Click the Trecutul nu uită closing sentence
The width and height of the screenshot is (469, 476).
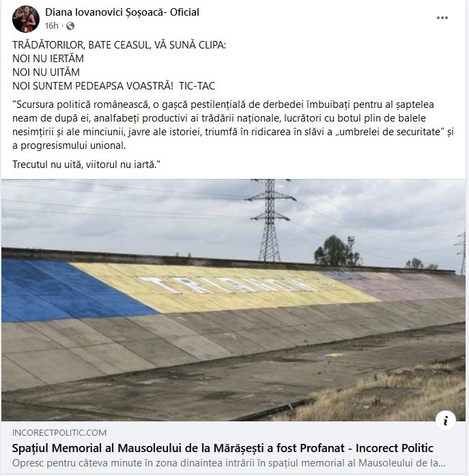(x=86, y=165)
